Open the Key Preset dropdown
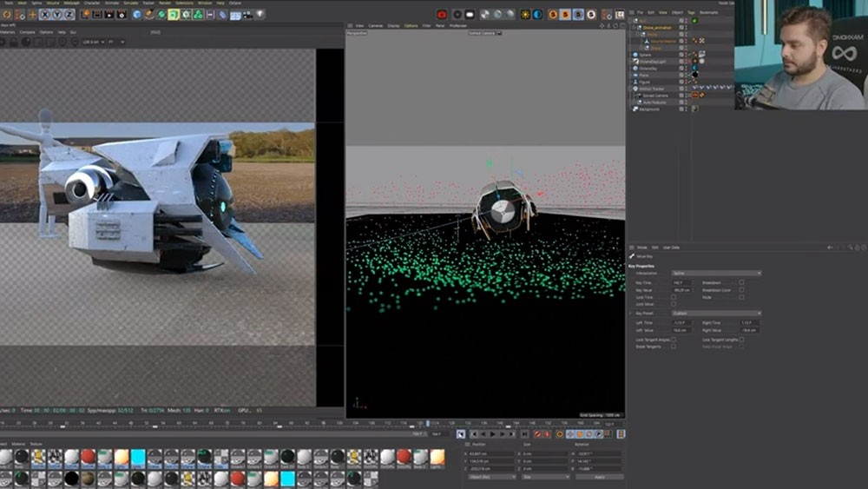The height and width of the screenshot is (489, 868). [x=716, y=313]
